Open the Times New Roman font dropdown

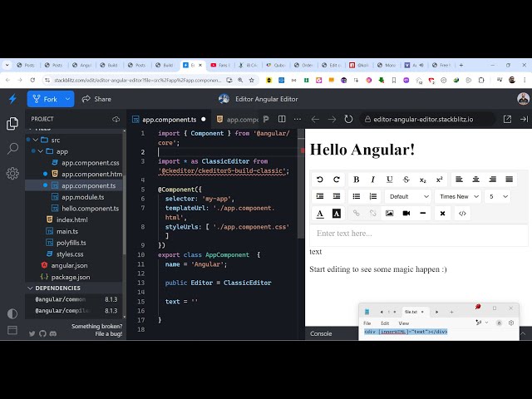coord(456,196)
